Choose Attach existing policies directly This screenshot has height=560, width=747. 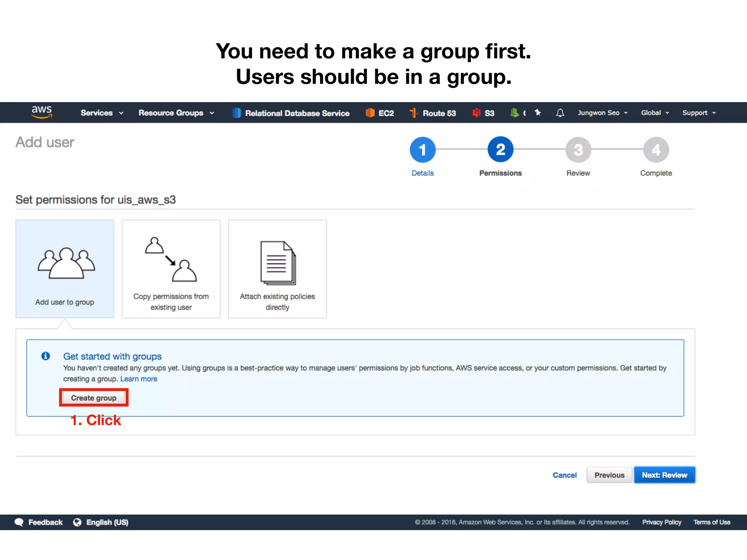coord(277,269)
